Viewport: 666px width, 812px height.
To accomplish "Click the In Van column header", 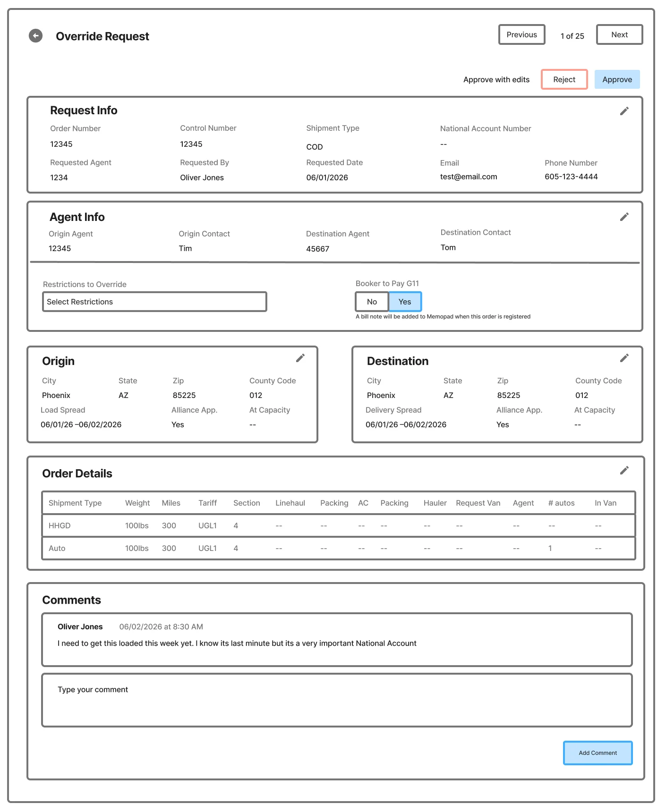I will click(x=606, y=503).
